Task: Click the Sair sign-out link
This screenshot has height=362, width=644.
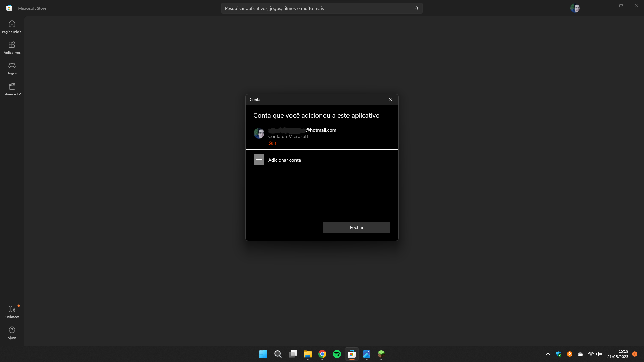Action: pyautogui.click(x=272, y=143)
